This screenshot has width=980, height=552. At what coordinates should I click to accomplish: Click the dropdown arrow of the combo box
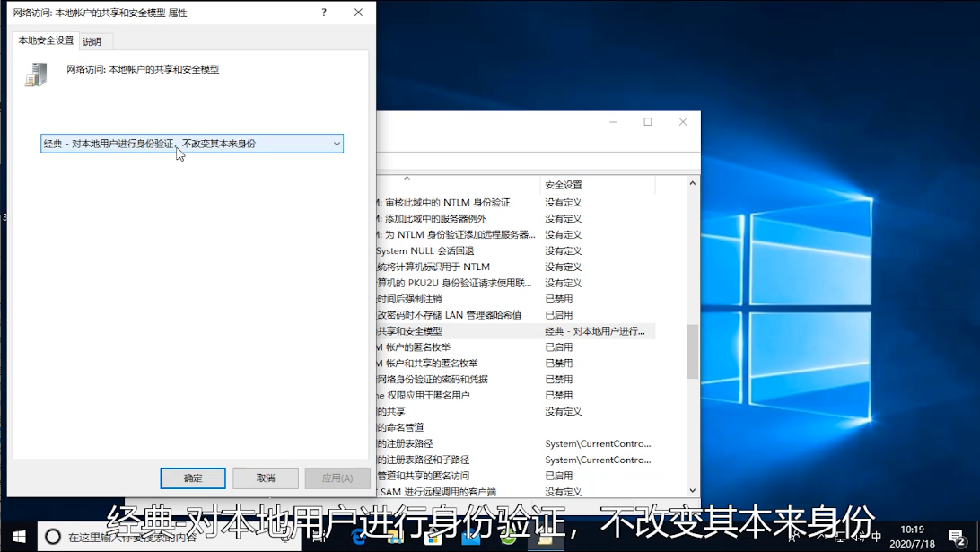337,144
